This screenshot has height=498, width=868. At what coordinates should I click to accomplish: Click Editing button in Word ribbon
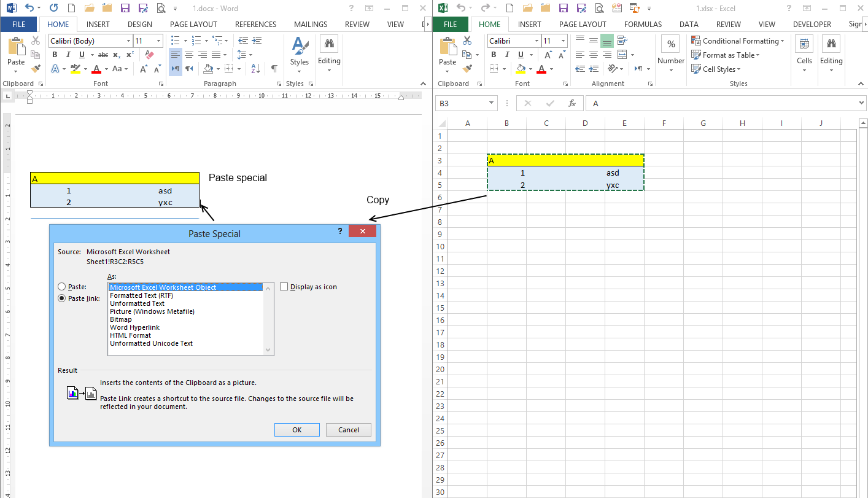point(329,55)
